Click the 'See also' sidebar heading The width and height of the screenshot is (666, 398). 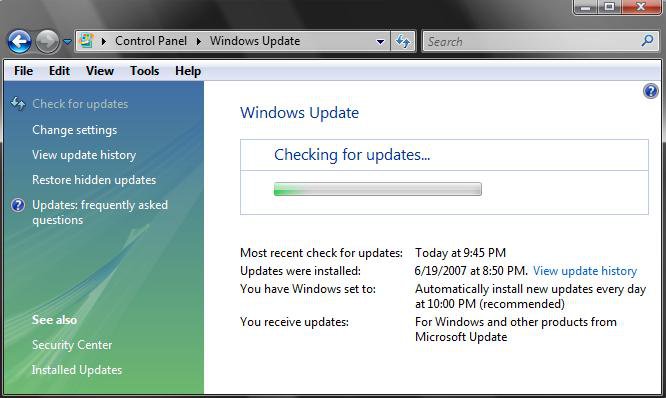click(54, 319)
